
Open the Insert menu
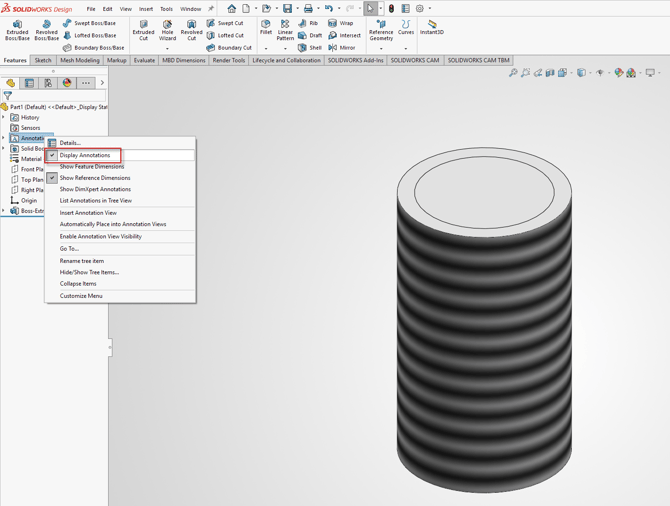click(146, 9)
